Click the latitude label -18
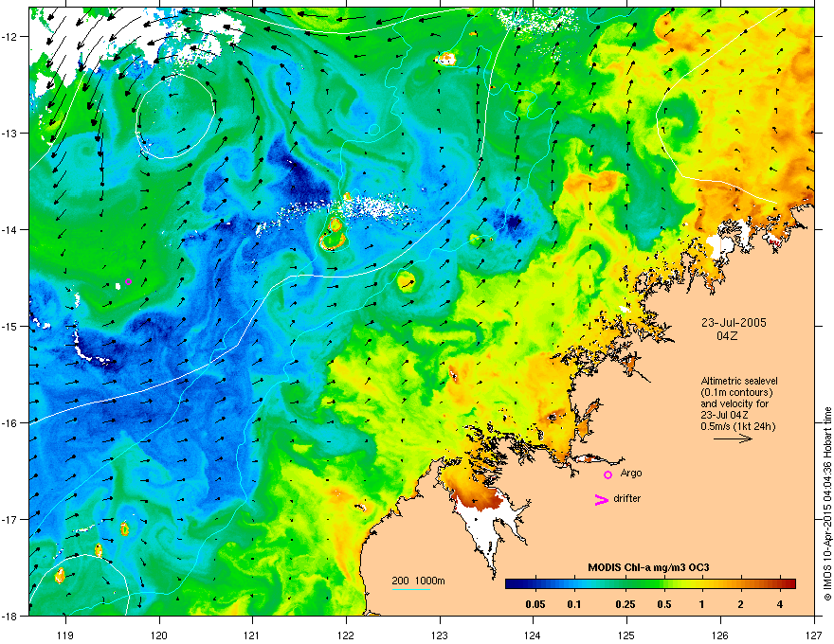The height and width of the screenshot is (644, 834). [10, 616]
